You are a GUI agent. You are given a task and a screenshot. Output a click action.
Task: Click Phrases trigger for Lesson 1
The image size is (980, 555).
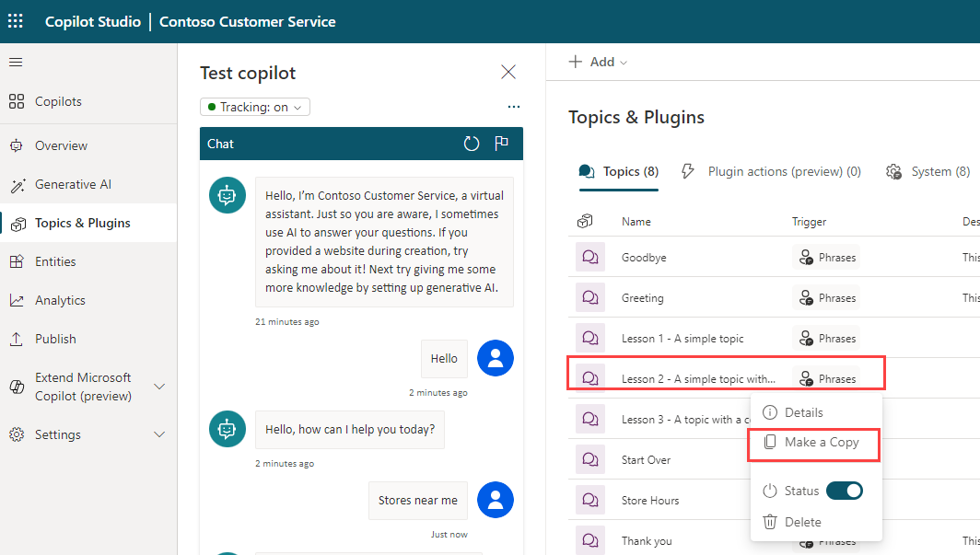click(x=826, y=339)
